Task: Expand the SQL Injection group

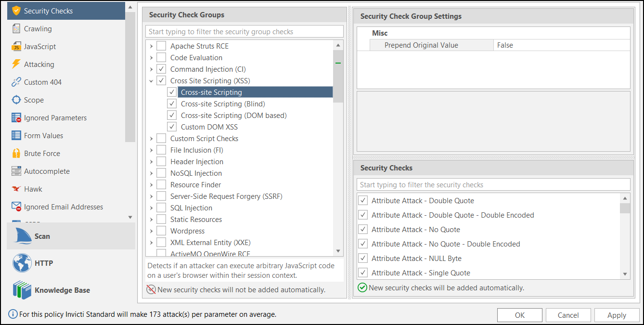Action: pos(152,208)
